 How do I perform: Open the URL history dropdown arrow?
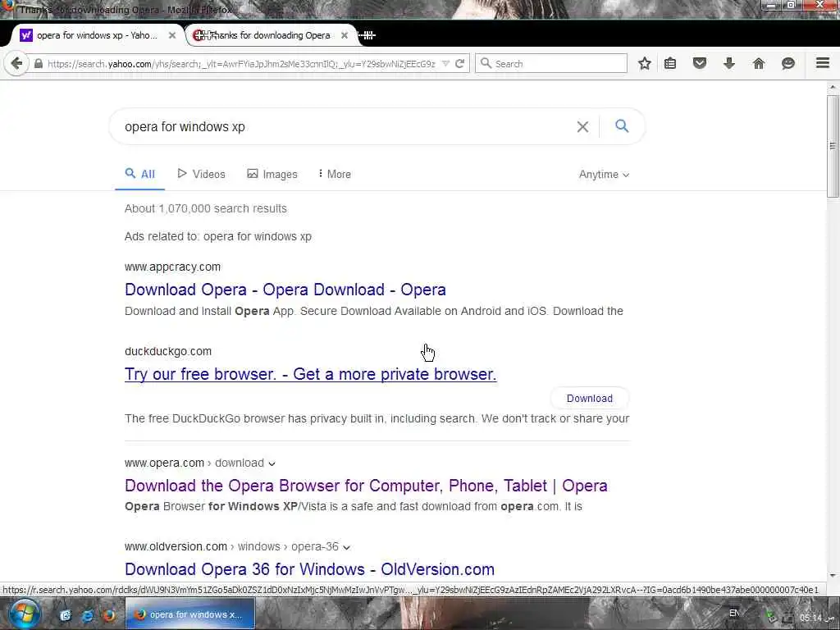click(x=445, y=64)
